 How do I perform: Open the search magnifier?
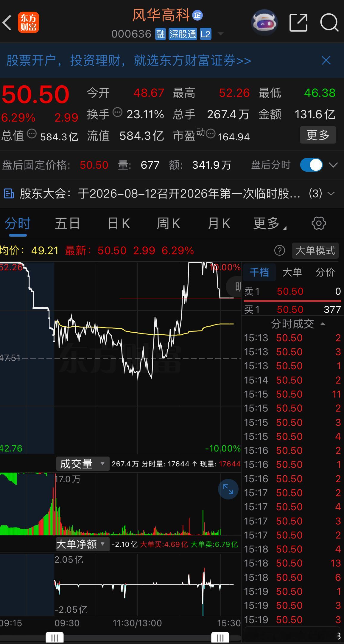(x=329, y=22)
